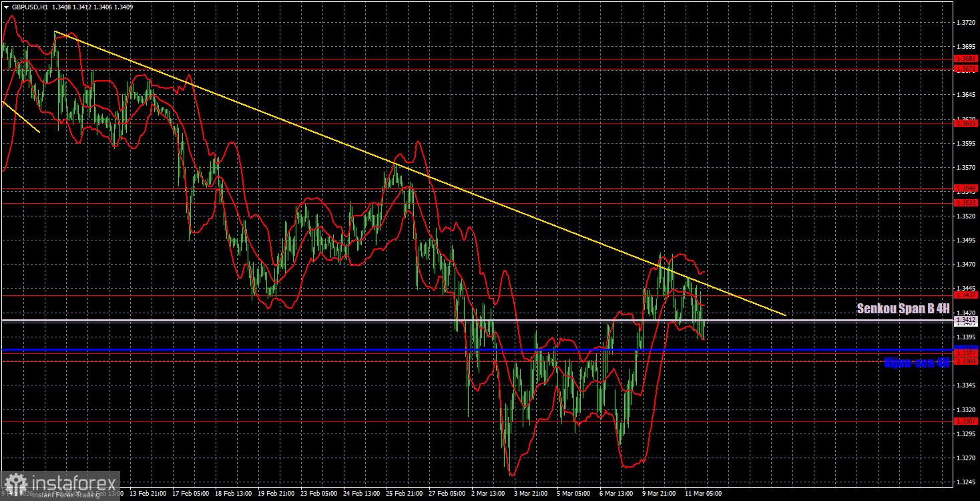The width and height of the screenshot is (980, 501).
Task: Click the 1.3595 price axis label
Action: [x=966, y=143]
